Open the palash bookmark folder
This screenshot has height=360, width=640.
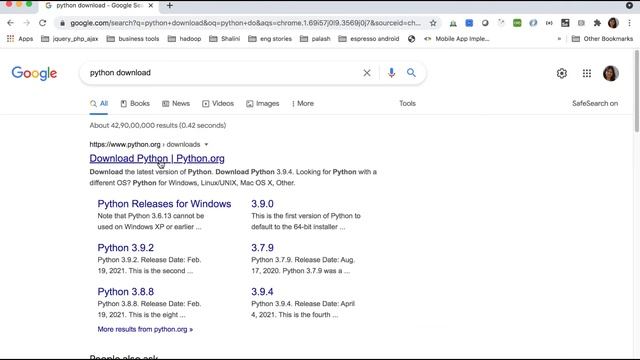(x=315, y=39)
